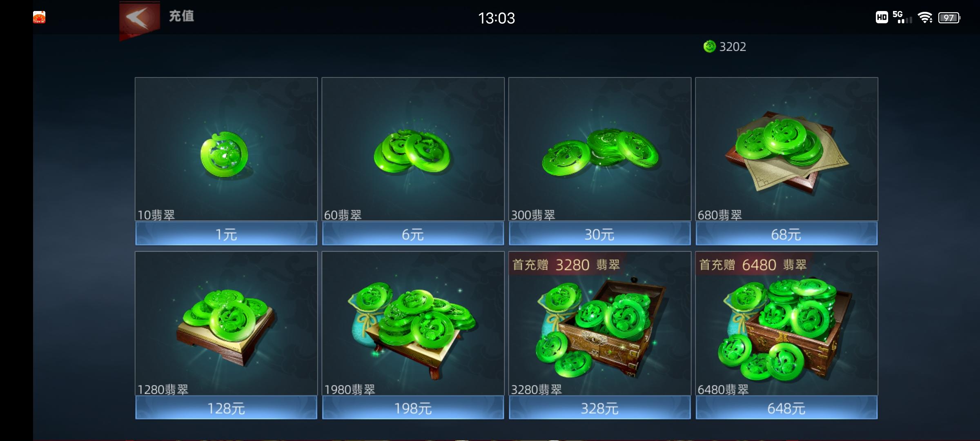Purchase the 128元 pack
The image size is (980, 441).
coord(226,408)
